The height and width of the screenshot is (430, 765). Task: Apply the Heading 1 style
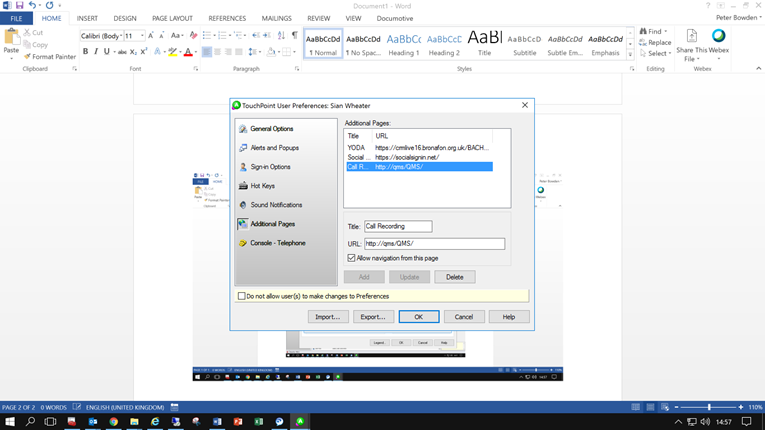[x=403, y=44]
